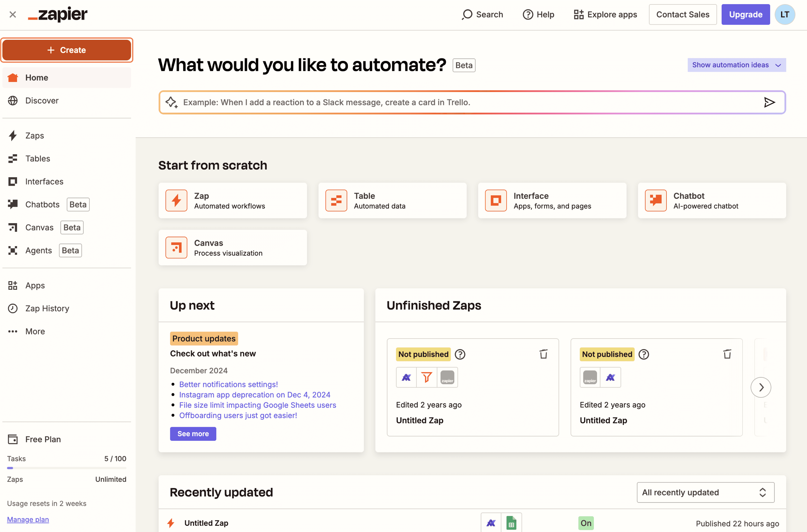Click the Help question mark icon

528,15
